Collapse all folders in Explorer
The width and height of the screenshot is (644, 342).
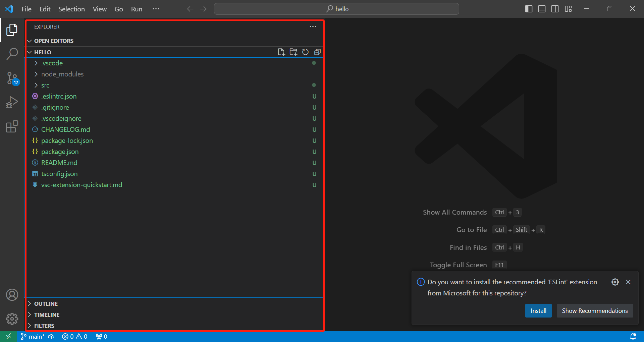(x=317, y=52)
